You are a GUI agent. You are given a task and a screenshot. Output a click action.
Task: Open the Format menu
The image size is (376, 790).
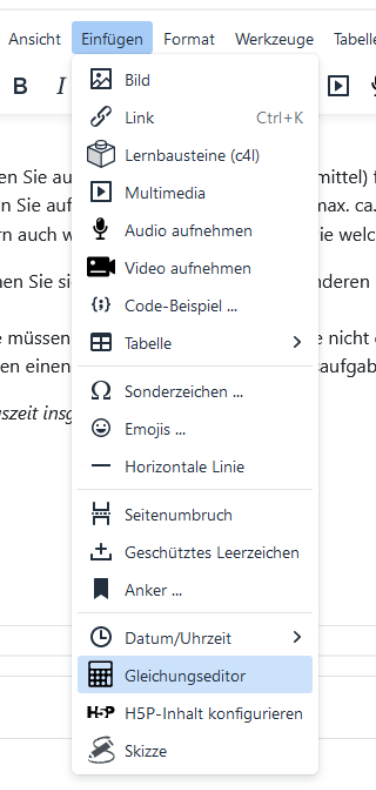coord(189,39)
